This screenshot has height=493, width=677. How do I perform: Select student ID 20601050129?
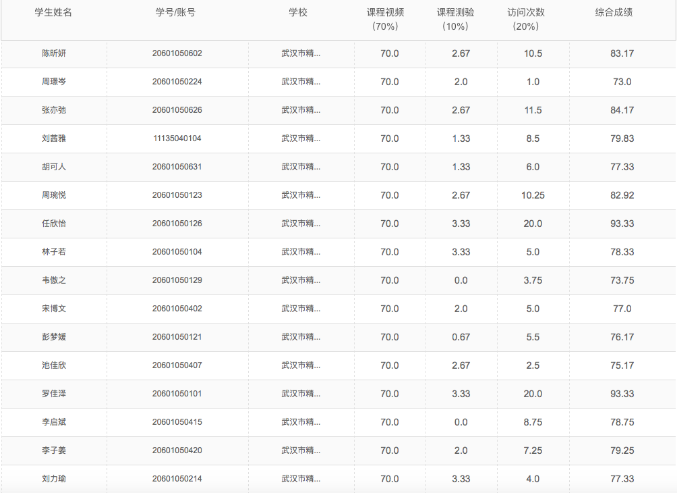click(177, 280)
